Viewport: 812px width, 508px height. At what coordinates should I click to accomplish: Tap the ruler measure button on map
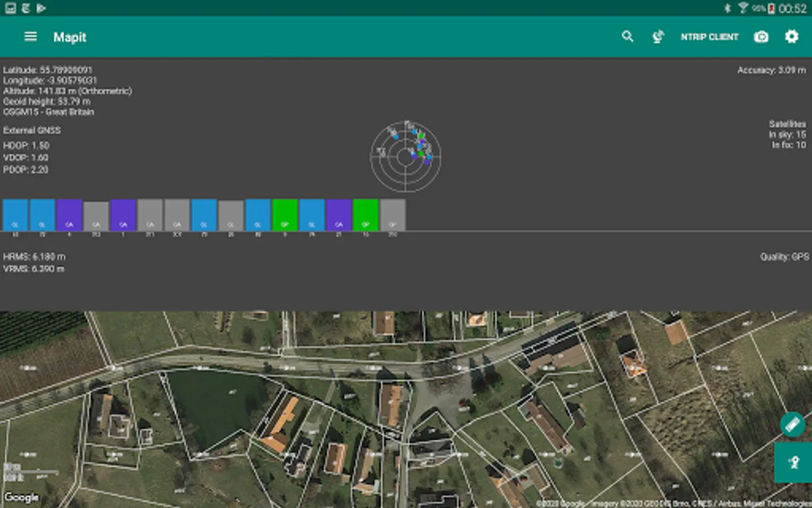(792, 424)
